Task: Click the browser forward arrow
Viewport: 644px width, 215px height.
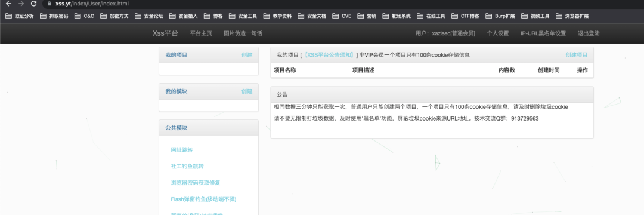Action: coord(21,4)
